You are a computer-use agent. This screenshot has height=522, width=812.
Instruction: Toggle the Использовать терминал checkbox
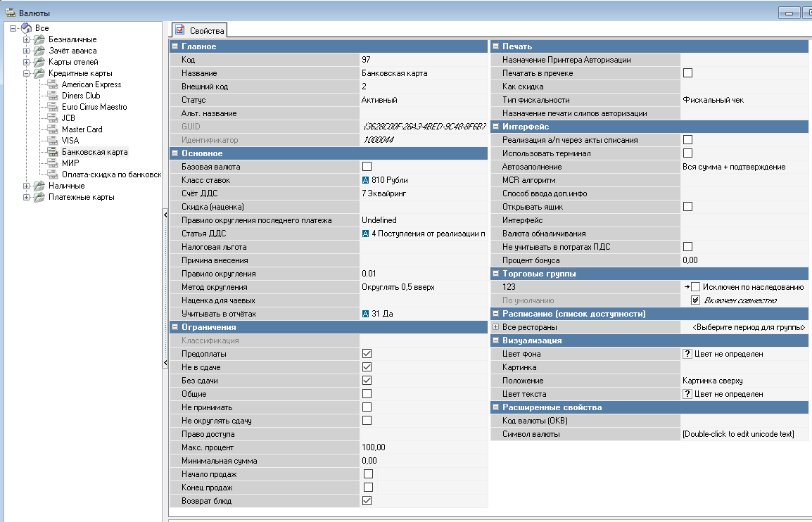click(x=688, y=153)
